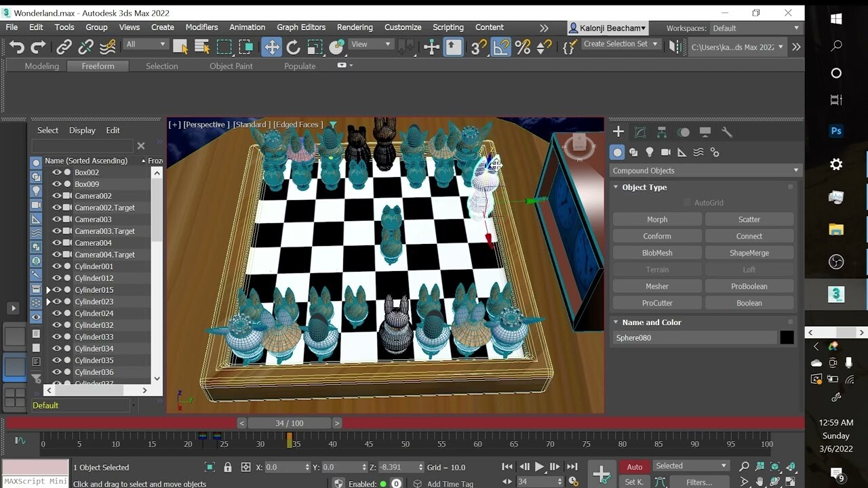
Task: Switch to the Object Paint ribbon tab
Action: point(231,66)
